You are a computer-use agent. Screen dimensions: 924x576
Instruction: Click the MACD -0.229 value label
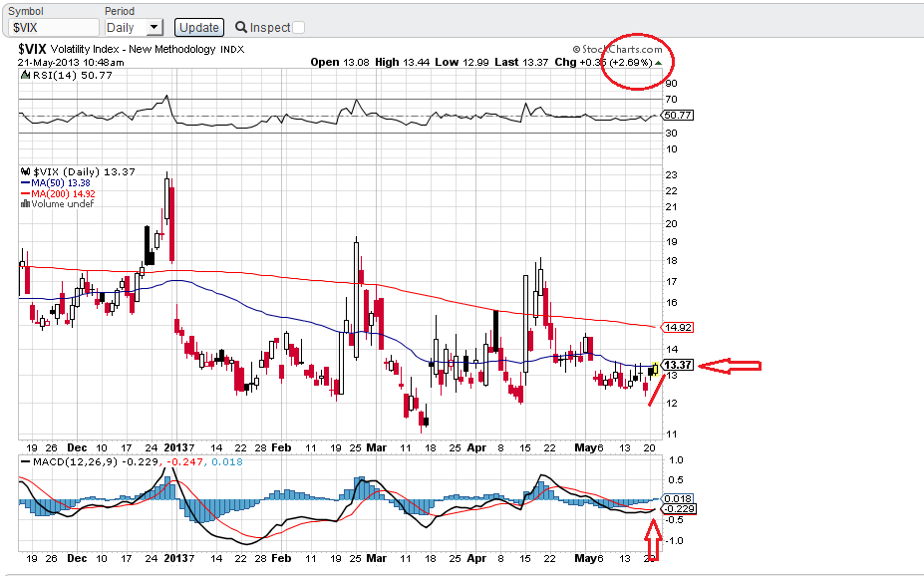[x=680, y=509]
